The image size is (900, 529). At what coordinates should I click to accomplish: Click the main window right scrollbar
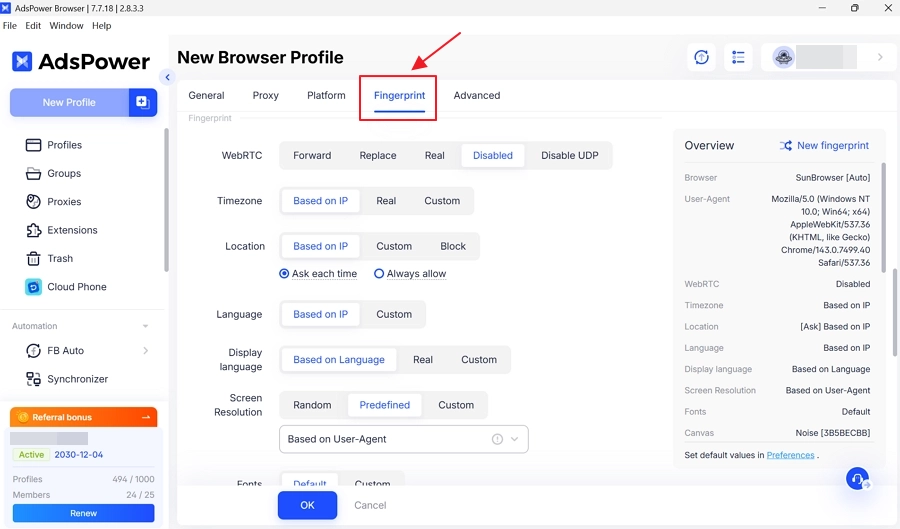pos(895,313)
